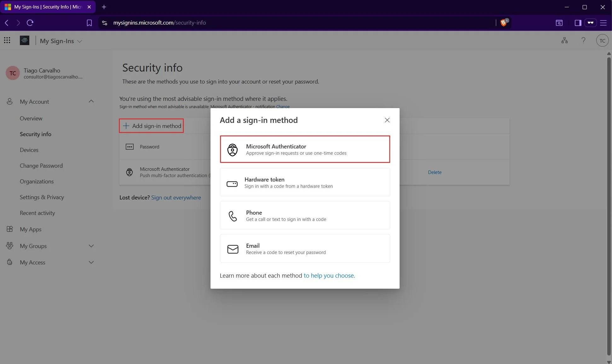The width and height of the screenshot is (612, 364).
Task: Choose the Phone sign-in method option
Action: point(305,215)
